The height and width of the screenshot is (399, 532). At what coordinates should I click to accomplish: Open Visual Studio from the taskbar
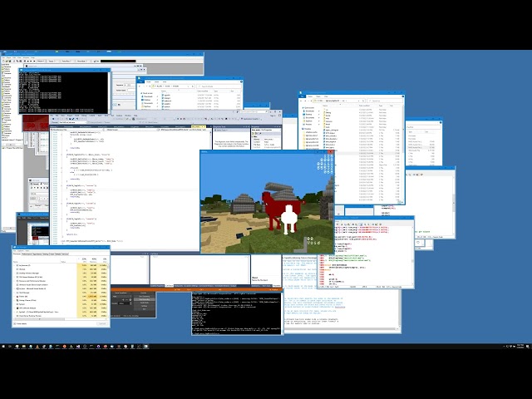(x=78, y=347)
